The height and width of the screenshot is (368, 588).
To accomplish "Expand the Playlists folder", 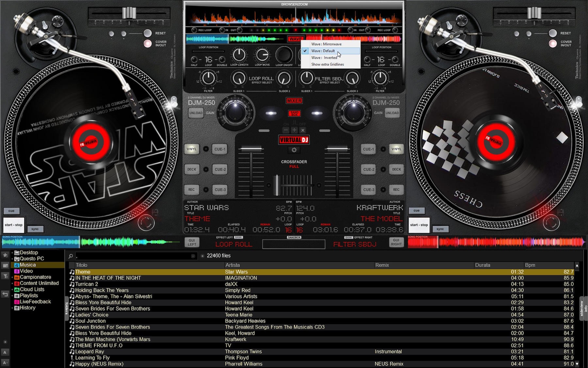I will pyautogui.click(x=12, y=295).
